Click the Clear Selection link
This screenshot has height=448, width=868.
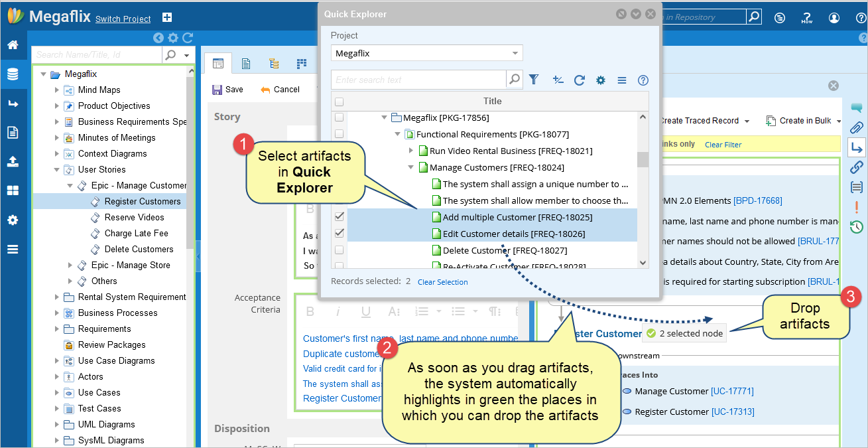[x=443, y=282]
